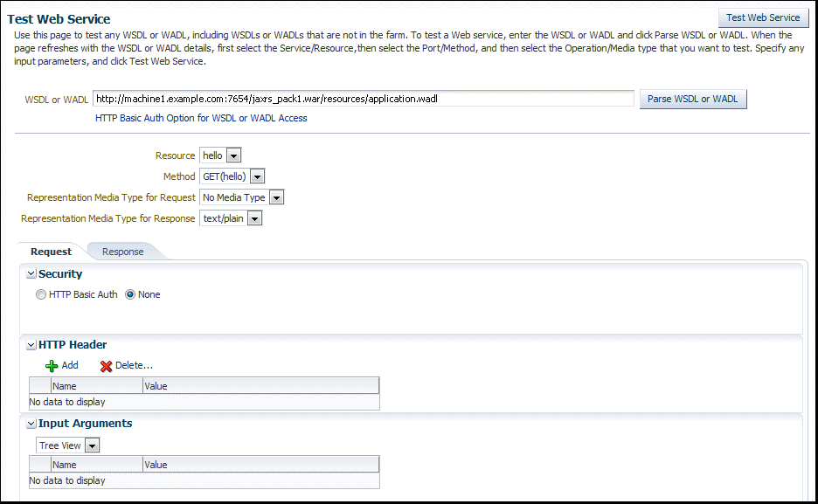Select the None security radio button
Screen dimensions: 818x504
point(130,294)
